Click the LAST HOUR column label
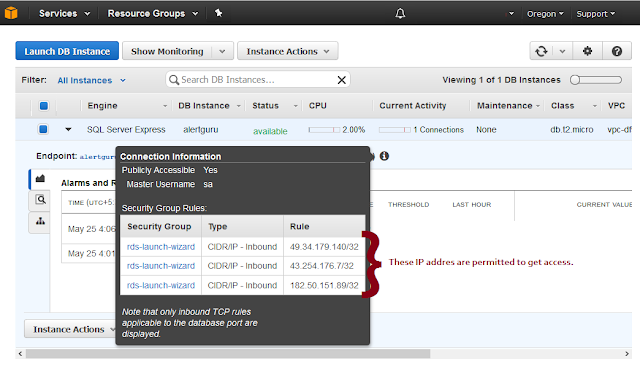Viewport: 640px width, 370px height. pos(472,205)
